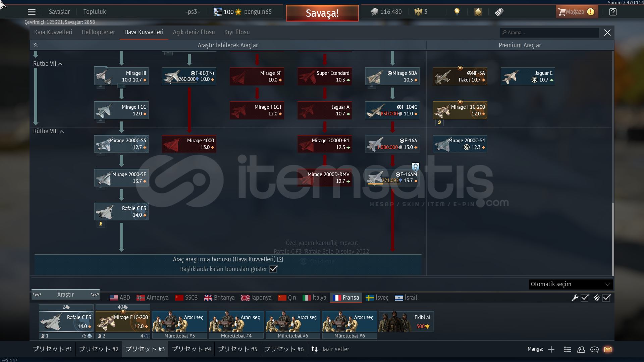Click the ammunition refill icon
The height and width of the screenshot is (362, 644).
coord(597,298)
